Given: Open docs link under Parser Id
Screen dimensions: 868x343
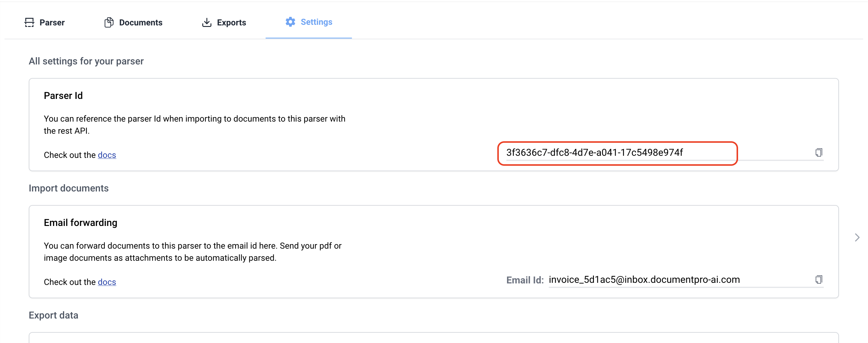Looking at the screenshot, I should pos(107,155).
